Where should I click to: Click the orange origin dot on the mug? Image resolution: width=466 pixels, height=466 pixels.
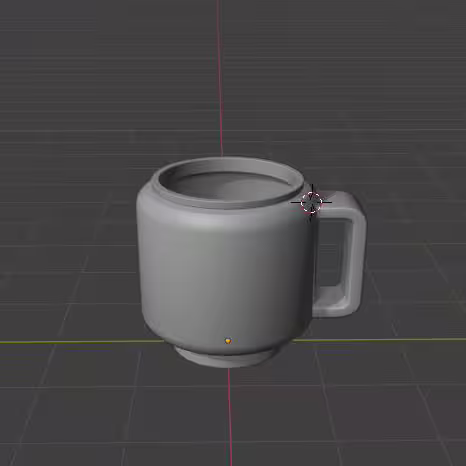(x=228, y=341)
